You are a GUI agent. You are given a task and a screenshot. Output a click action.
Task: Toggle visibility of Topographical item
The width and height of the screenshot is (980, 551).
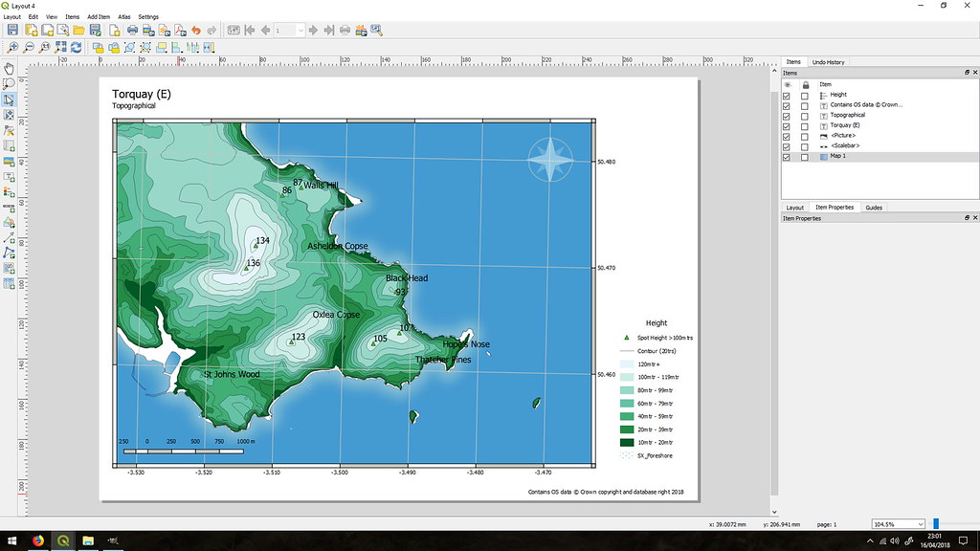[787, 116]
